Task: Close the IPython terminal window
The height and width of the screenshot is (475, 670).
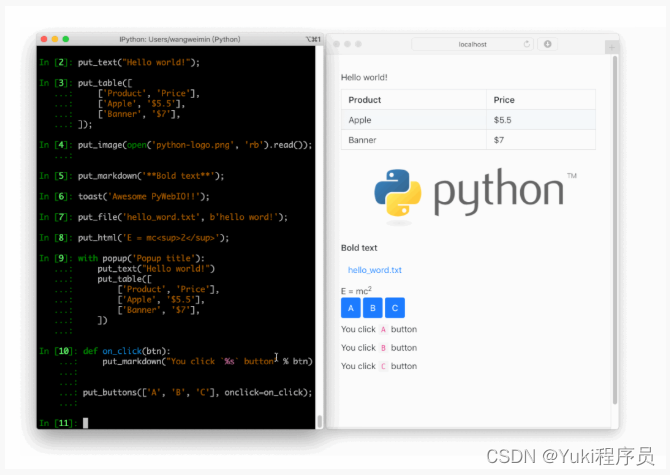Action: [42, 39]
